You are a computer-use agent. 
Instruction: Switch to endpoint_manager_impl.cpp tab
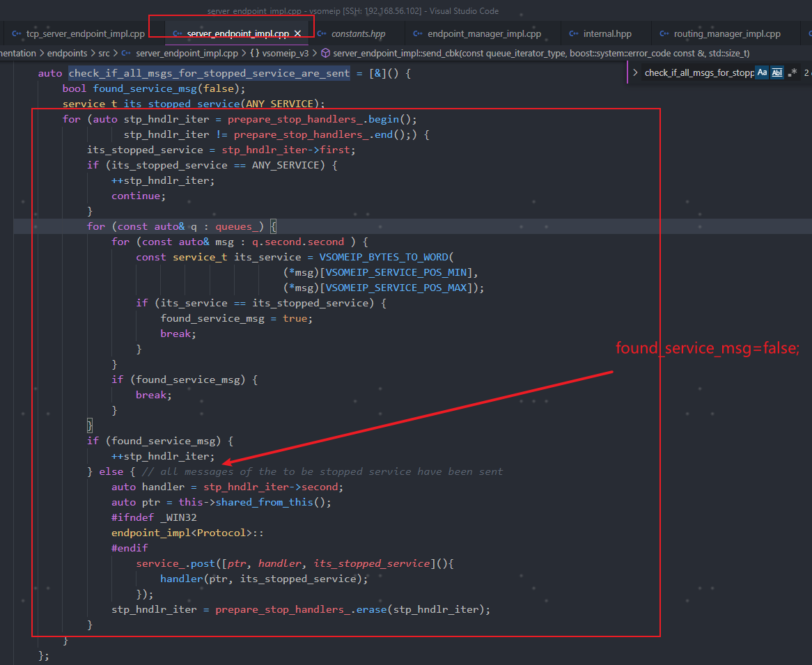(x=484, y=33)
